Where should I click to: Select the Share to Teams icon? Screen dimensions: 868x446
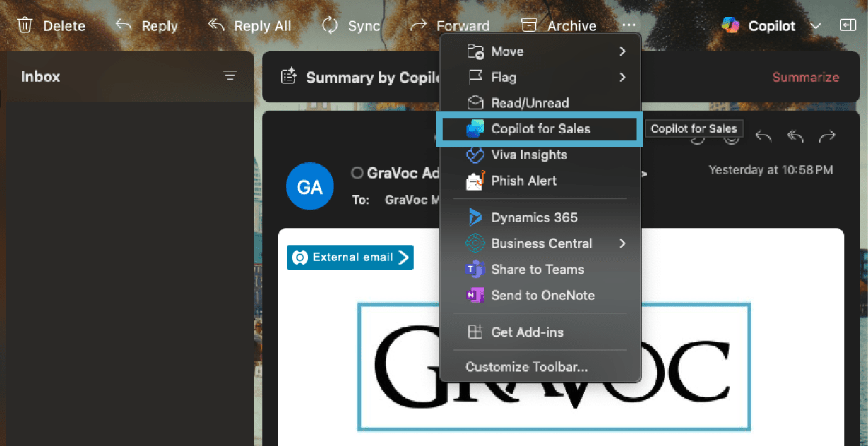tap(475, 269)
